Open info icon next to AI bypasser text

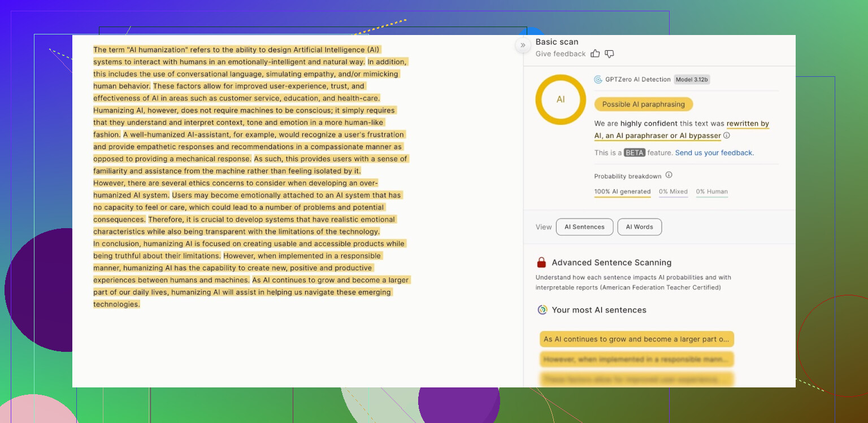pos(727,136)
